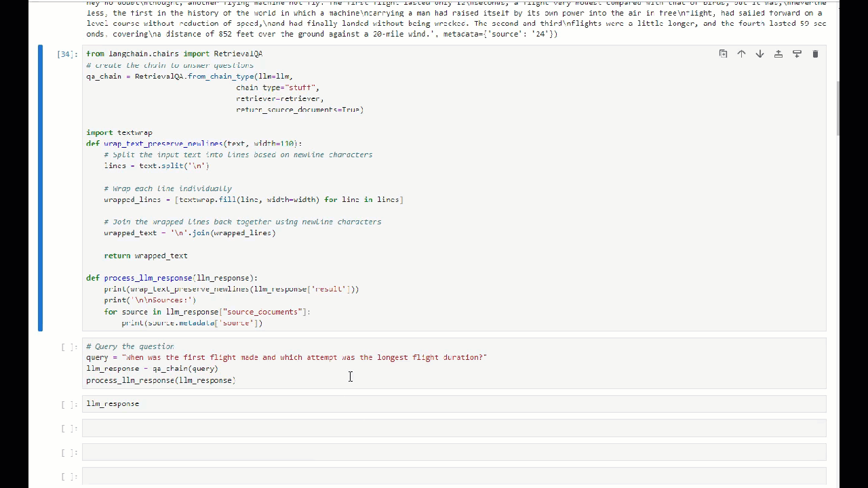Click the 'import textwrap' line

(x=119, y=133)
